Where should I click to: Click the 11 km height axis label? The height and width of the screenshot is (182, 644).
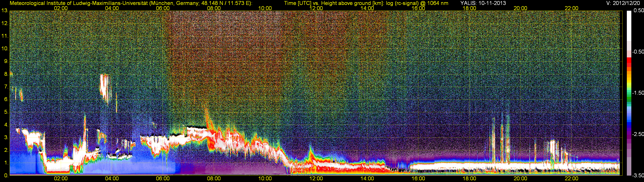(x=5, y=36)
